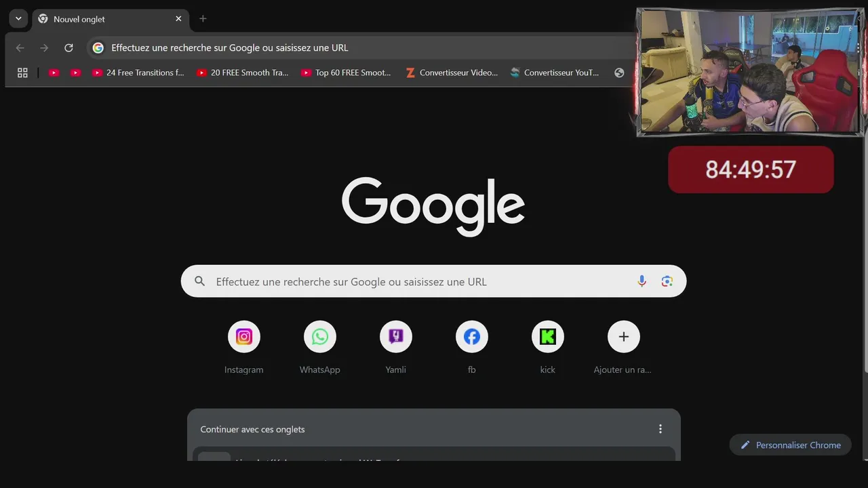Open the tab search dropdown arrow
The width and height of the screenshot is (868, 488).
18,19
